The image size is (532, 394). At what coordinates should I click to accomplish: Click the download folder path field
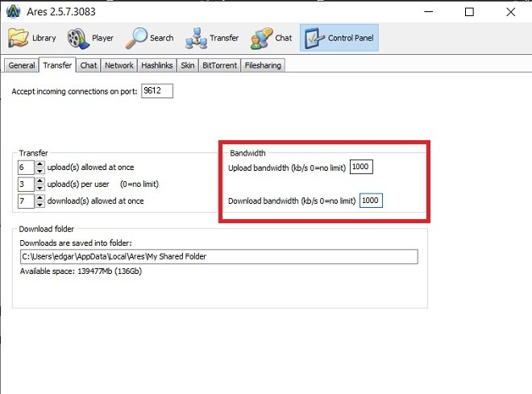click(218, 256)
